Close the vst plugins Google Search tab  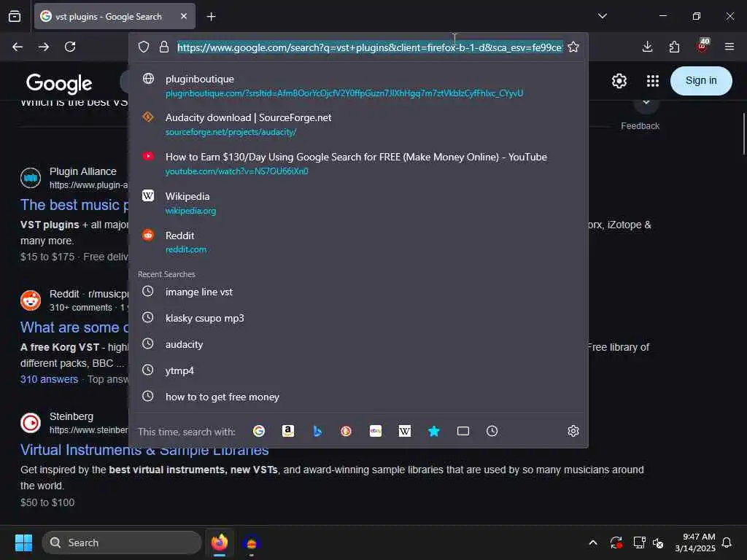click(x=184, y=16)
